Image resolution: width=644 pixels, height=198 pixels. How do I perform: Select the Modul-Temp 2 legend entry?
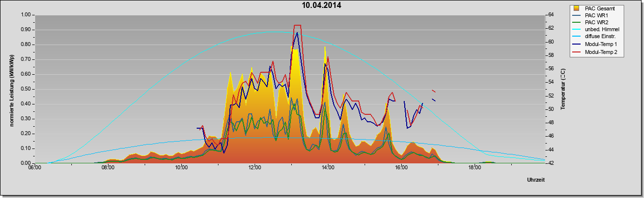click(597, 52)
